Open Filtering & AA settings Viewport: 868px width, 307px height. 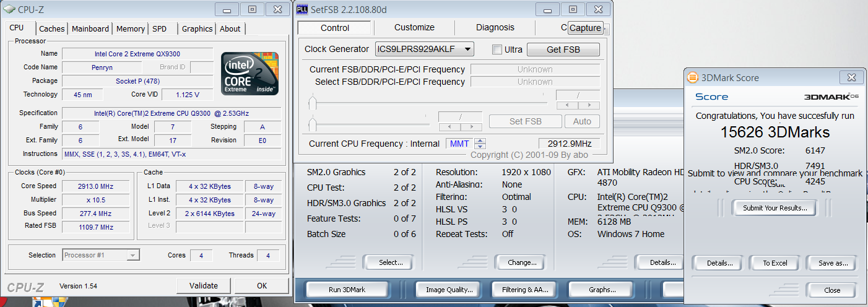[525, 289]
